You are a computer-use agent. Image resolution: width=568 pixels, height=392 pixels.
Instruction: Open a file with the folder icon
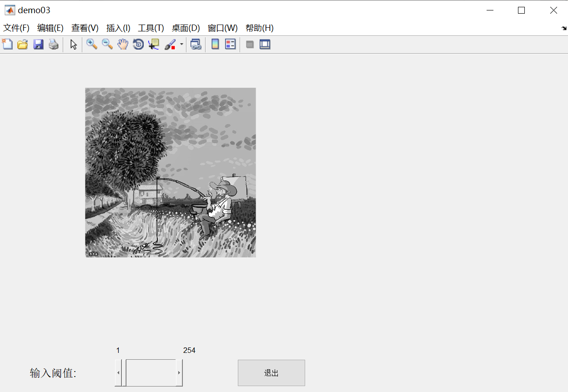(23, 44)
